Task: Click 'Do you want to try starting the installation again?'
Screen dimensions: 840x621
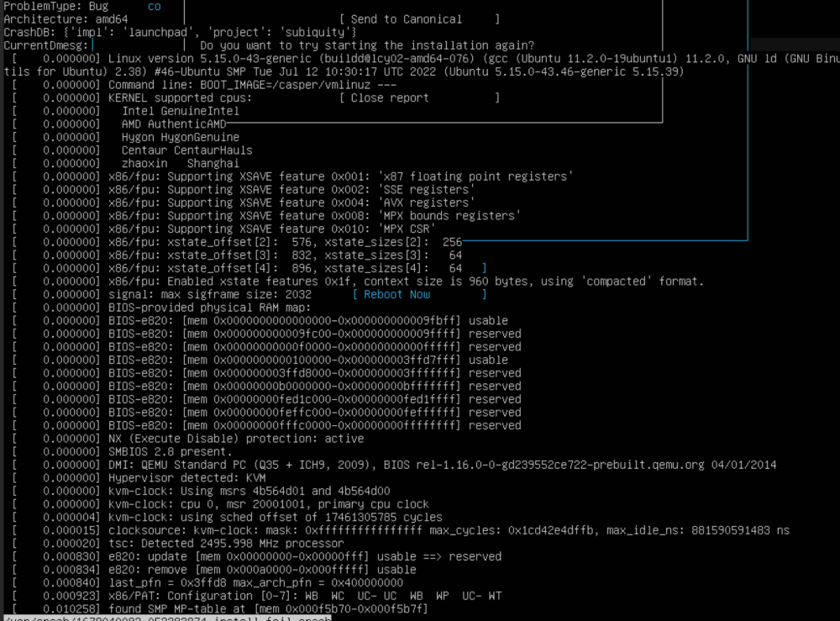Action: pos(367,45)
